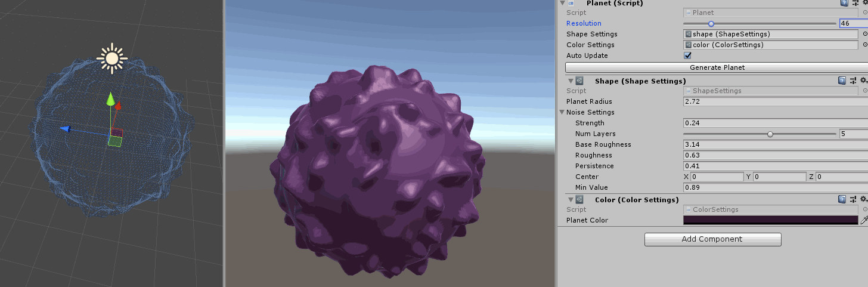Click the asset icon on Color header
Viewport: 868px width, 287px height.
(579, 199)
